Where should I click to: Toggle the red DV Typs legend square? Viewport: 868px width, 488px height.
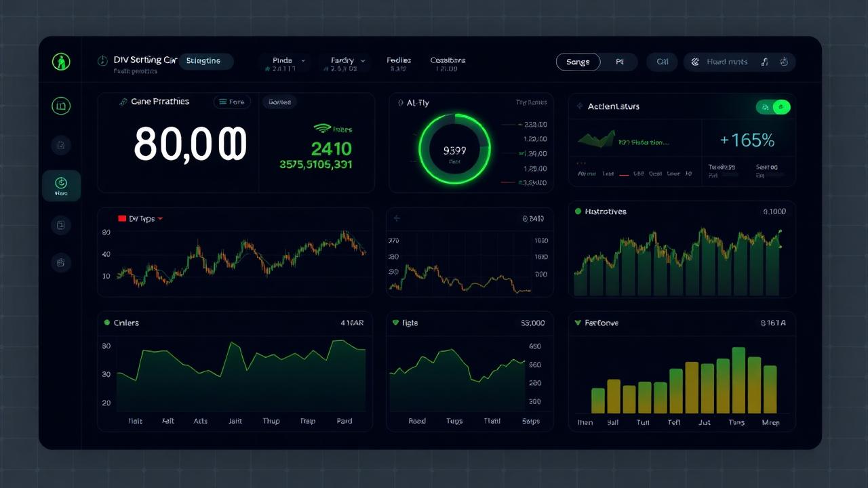click(x=122, y=219)
